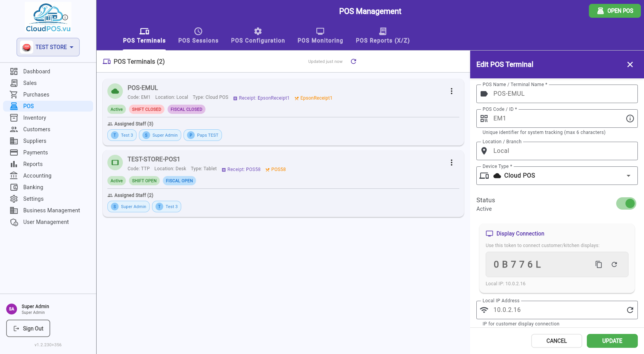The image size is (644, 354).
Task: Click the POS Name input field
Action: tap(557, 94)
